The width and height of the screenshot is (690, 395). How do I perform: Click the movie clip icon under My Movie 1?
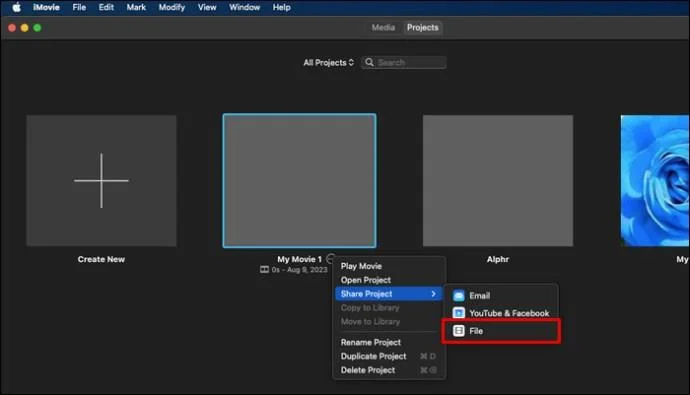coord(264,270)
